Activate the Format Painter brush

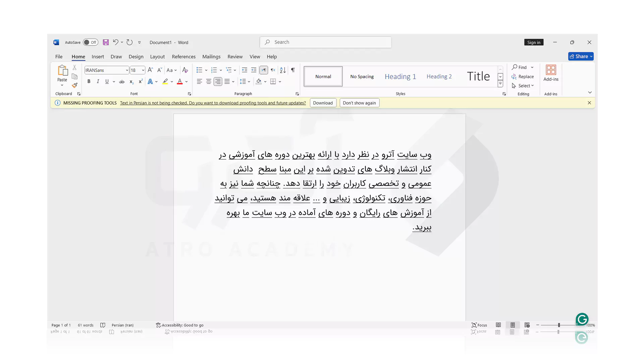pos(74,85)
